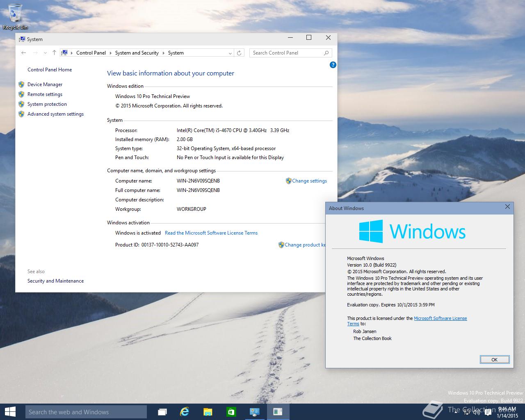Click the search magnifier icon
The width and height of the screenshot is (525, 420).
(326, 53)
